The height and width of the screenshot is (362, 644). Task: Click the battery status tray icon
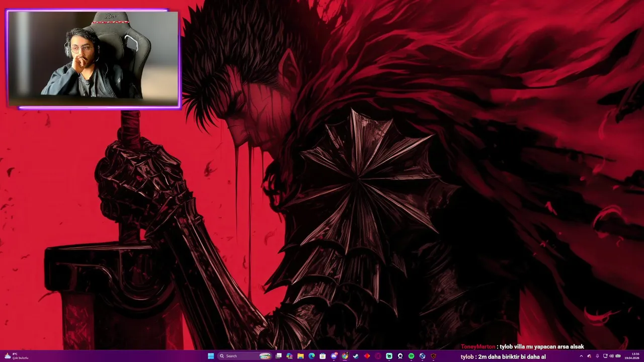(x=618, y=356)
